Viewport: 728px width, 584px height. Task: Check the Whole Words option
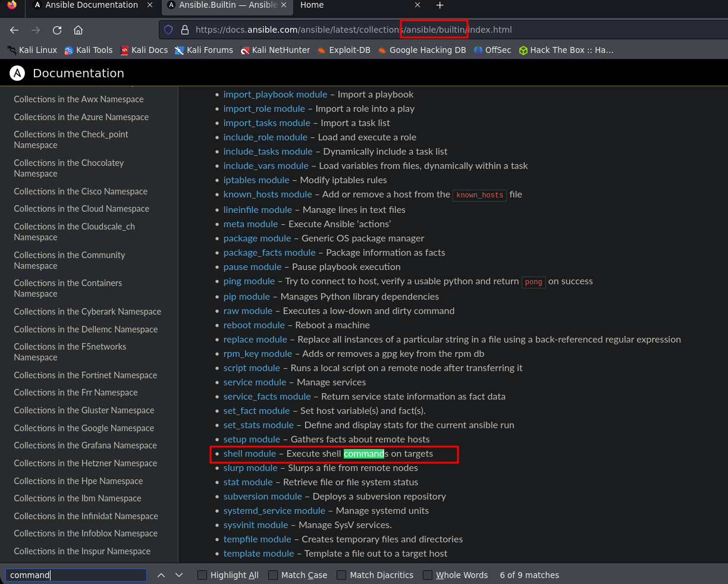point(428,575)
